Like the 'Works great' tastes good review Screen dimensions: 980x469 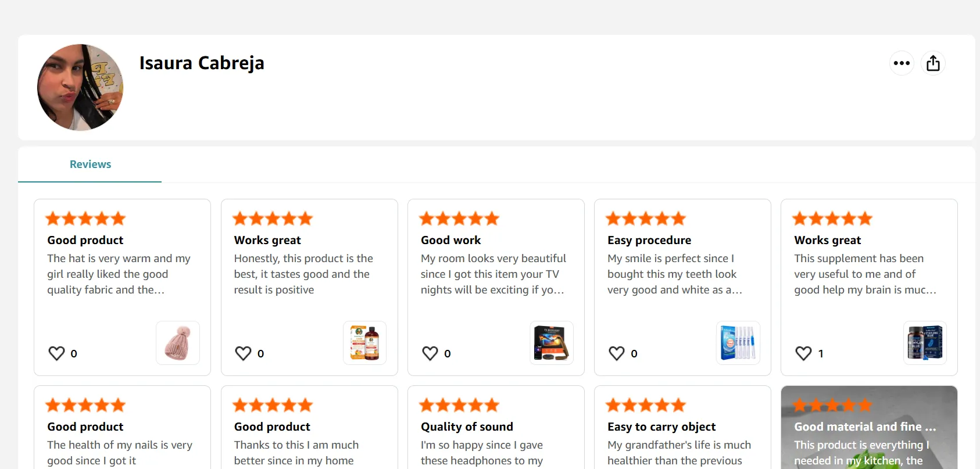tap(243, 353)
